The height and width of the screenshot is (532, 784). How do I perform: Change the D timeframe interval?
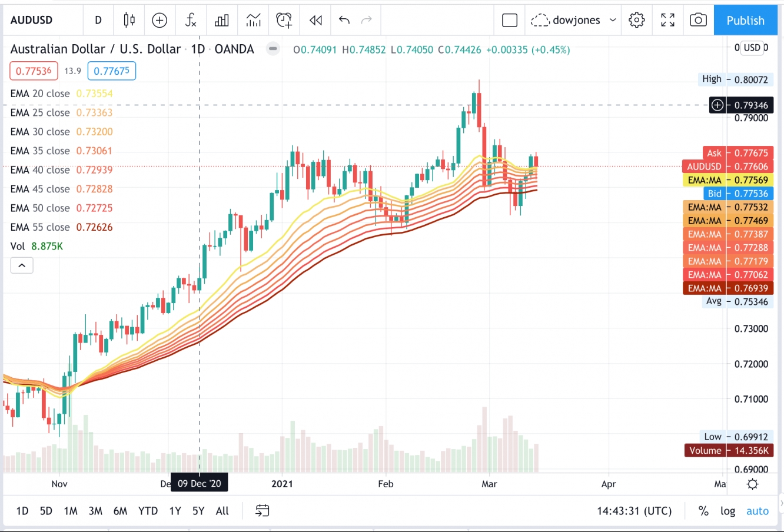click(98, 20)
